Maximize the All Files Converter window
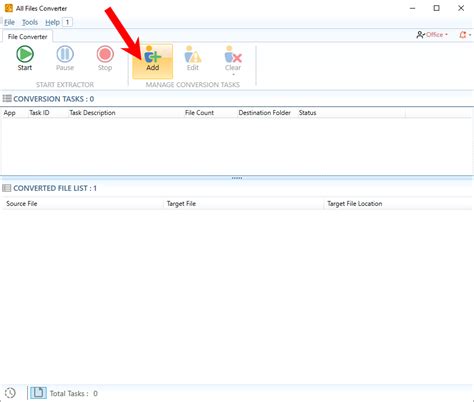Viewport: 474px width, 402px height. click(436, 8)
